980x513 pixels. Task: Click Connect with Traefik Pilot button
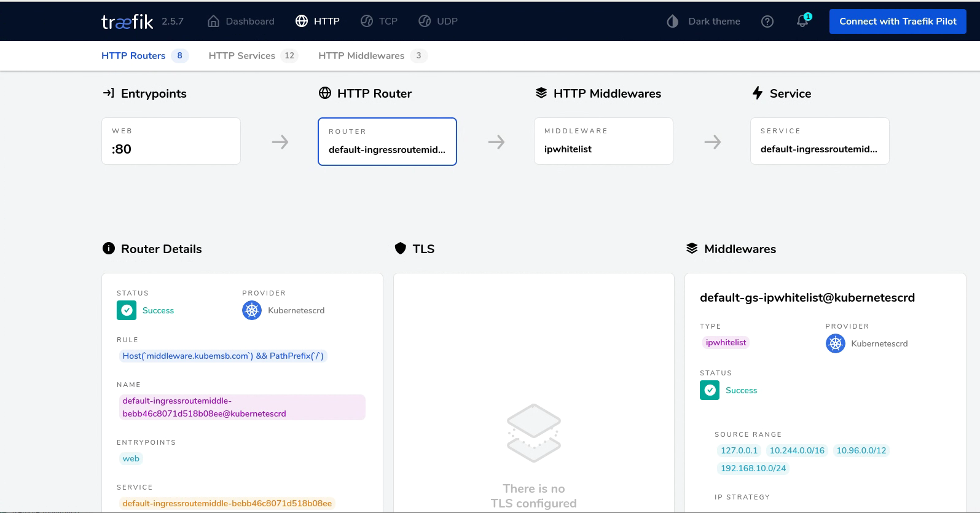click(897, 22)
